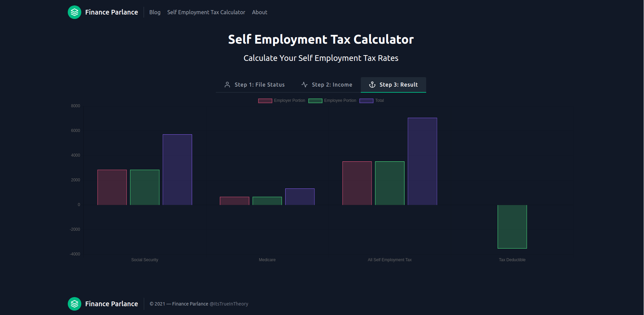Open Self Employment Tax Calculator nav link
This screenshot has height=315, width=644.
[x=206, y=12]
